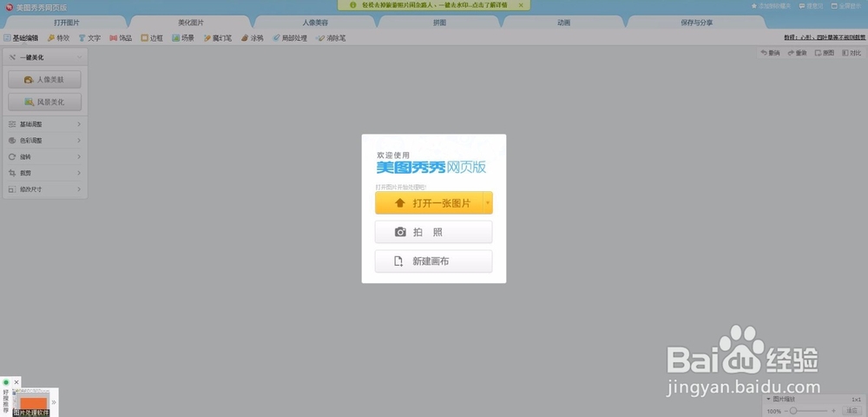Open the tutorial link starting with 教程
This screenshot has height=417, width=868.
coord(825,37)
